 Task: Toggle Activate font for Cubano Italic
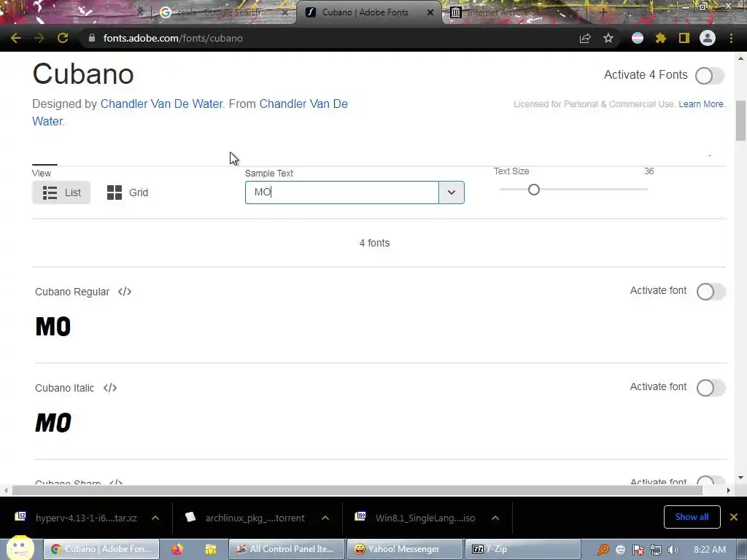[711, 388]
